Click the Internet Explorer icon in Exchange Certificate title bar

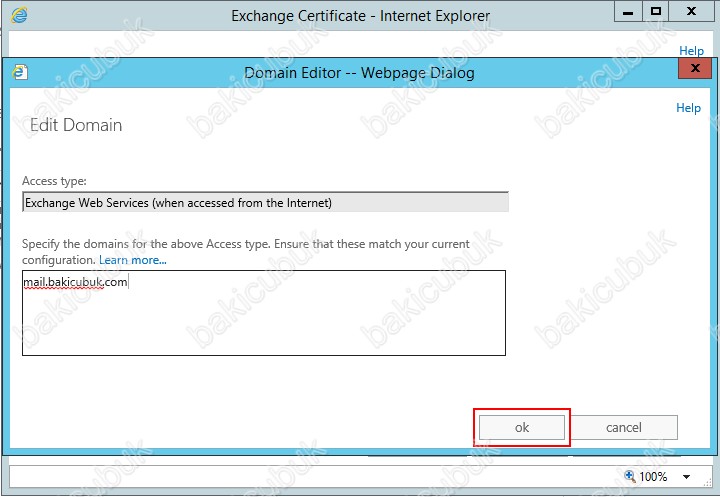19,15
